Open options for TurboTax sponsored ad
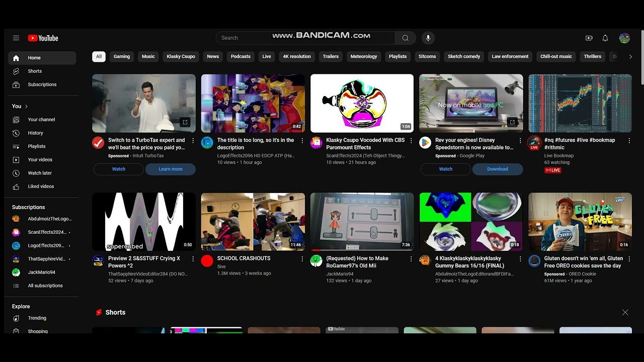 [193, 141]
